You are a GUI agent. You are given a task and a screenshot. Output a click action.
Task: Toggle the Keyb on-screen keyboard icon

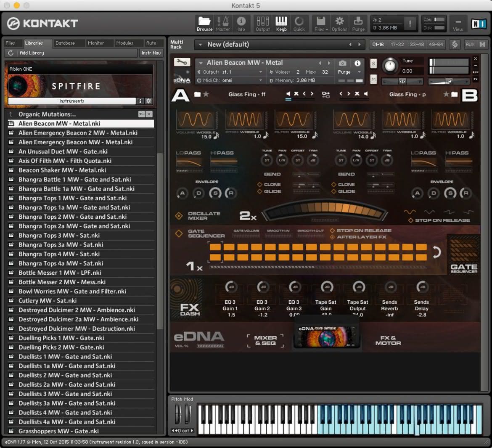coord(281,24)
